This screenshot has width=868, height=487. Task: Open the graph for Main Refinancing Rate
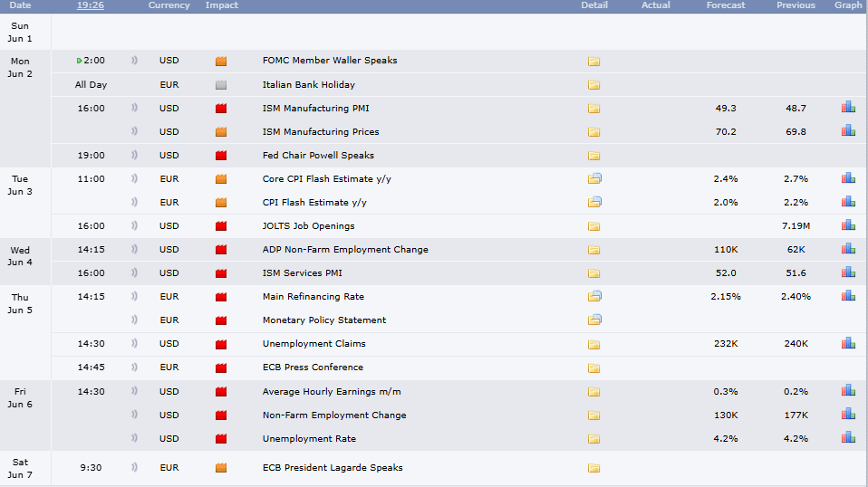(848, 296)
